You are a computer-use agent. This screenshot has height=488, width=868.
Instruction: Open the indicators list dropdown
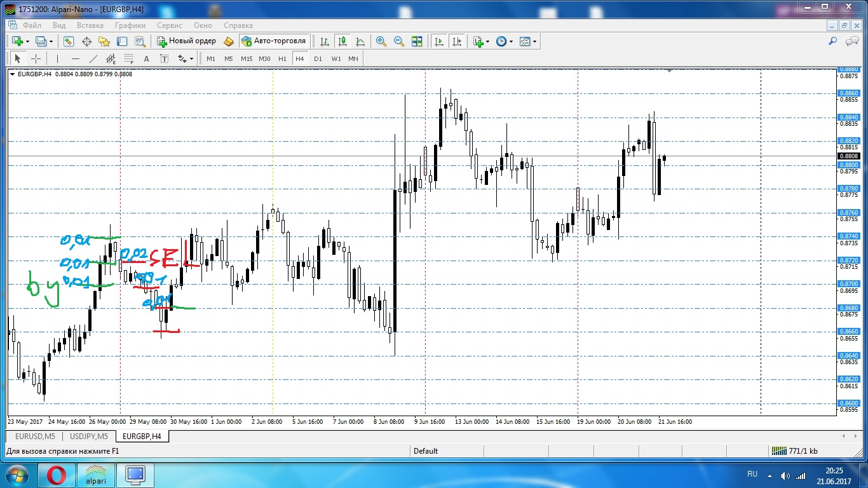[x=481, y=41]
